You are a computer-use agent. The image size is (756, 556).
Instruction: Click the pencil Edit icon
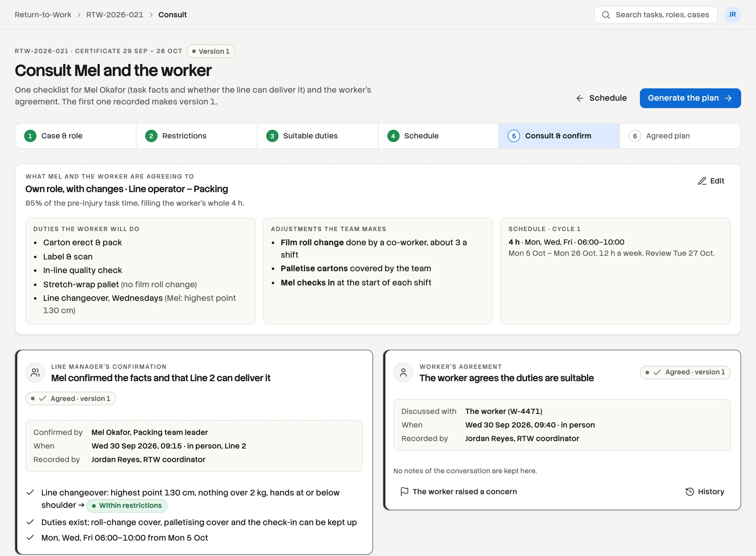pyautogui.click(x=702, y=181)
